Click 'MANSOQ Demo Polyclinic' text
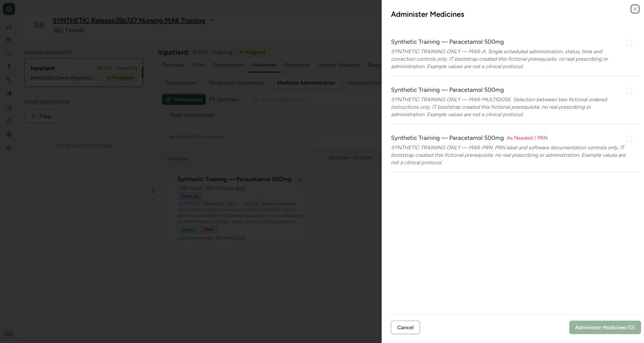Screen dimensions: 644x343 click(x=61, y=78)
